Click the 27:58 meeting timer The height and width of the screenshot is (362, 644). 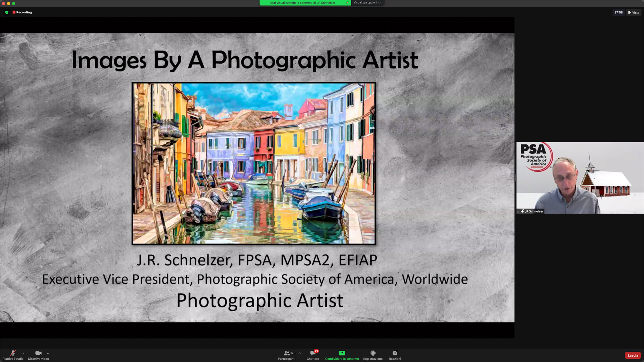[x=618, y=13]
